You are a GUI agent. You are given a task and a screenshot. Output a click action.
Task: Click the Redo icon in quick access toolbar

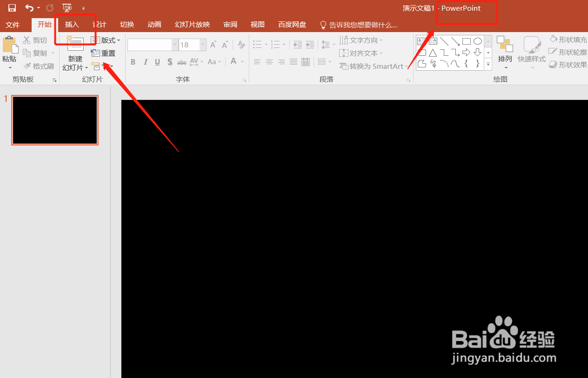tap(50, 8)
